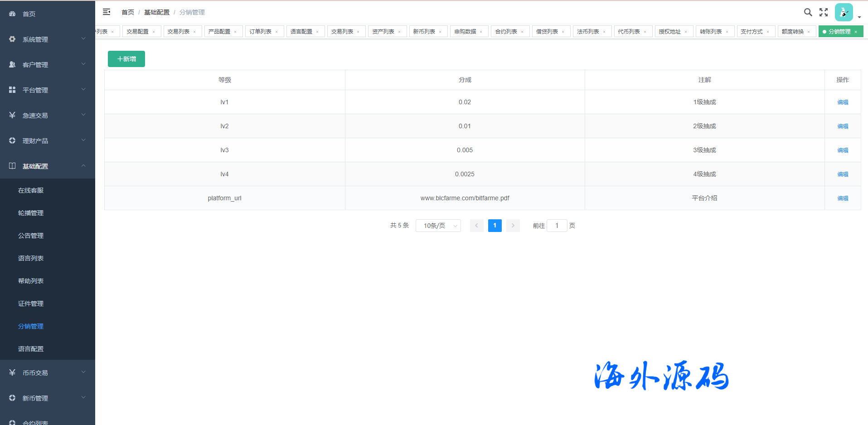Click the 前往 page number input field
The height and width of the screenshot is (425, 868).
click(557, 226)
